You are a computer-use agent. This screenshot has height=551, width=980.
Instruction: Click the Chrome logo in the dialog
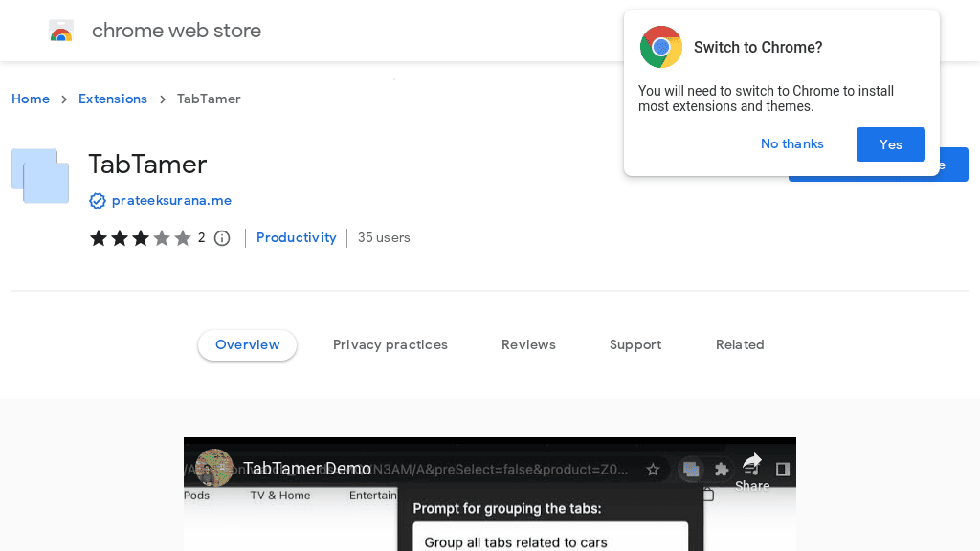[x=660, y=46]
